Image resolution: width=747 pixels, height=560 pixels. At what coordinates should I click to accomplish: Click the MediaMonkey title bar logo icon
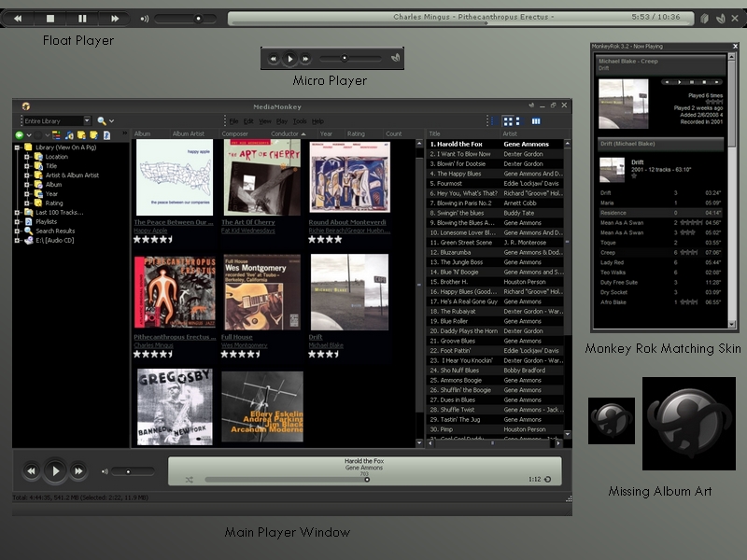(x=26, y=105)
